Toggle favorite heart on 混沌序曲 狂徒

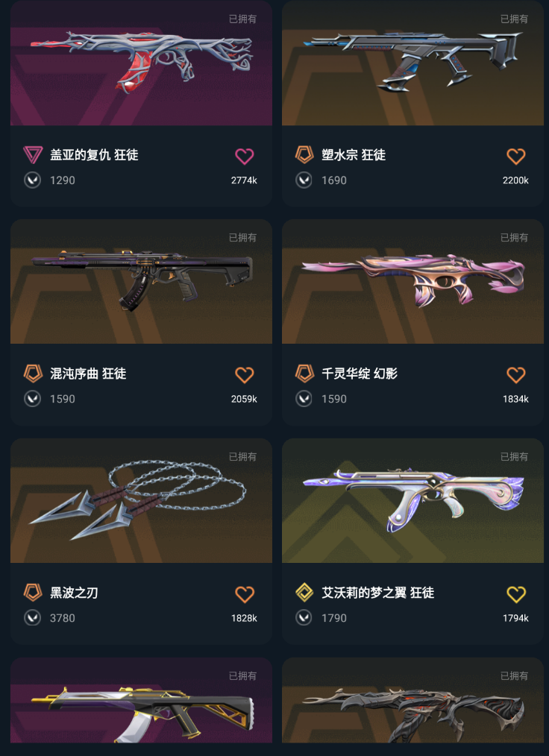244,374
